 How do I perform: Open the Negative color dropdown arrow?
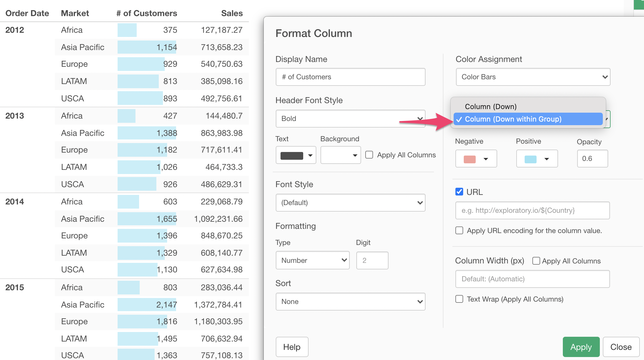coord(486,159)
